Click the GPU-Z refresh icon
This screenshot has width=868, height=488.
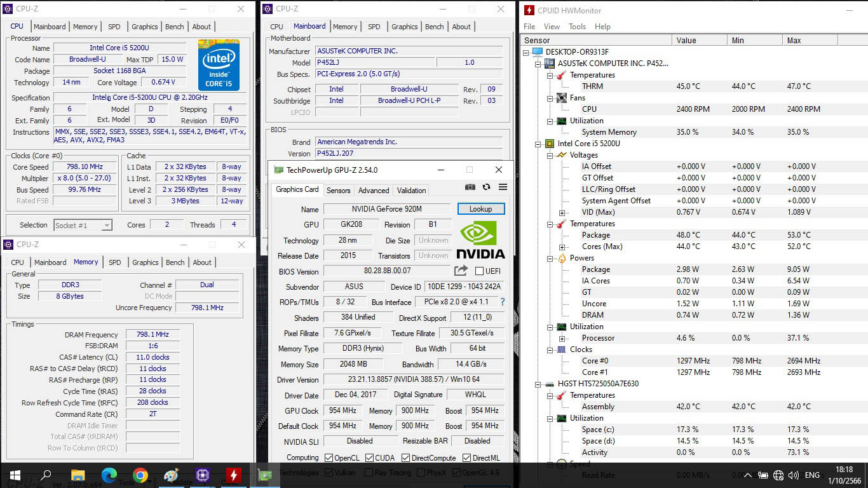(x=486, y=187)
